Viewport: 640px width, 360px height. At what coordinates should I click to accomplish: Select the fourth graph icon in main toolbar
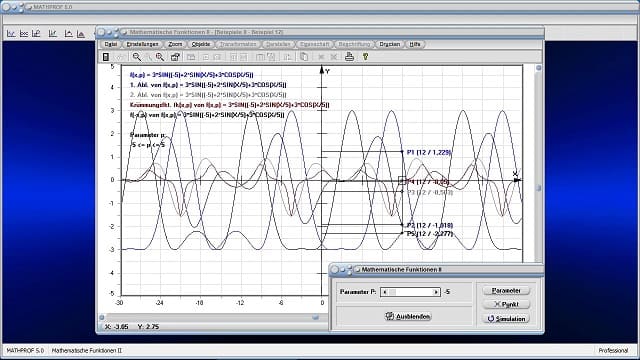click(53, 34)
